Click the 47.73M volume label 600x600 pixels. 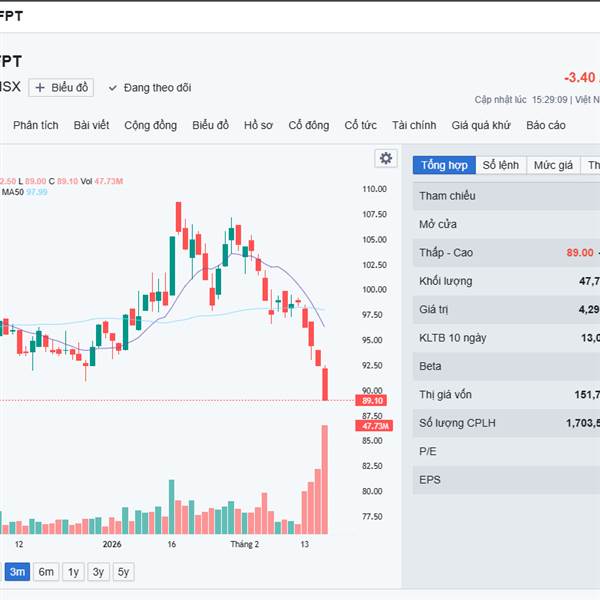pyautogui.click(x=375, y=427)
